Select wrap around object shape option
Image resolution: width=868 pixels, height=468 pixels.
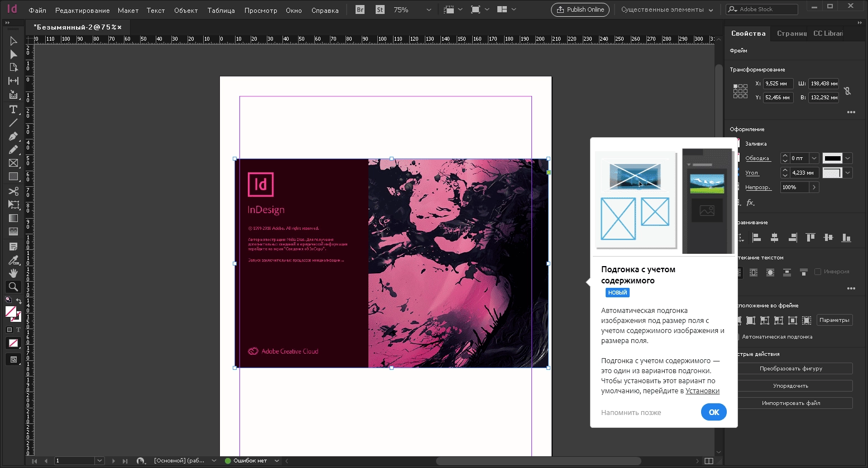770,272
